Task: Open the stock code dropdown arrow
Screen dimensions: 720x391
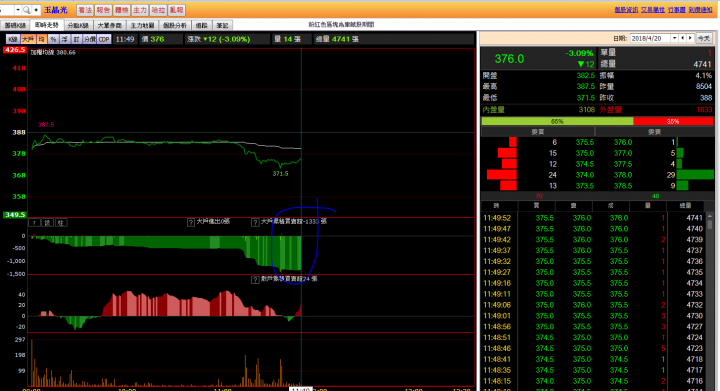Action: tap(17, 10)
